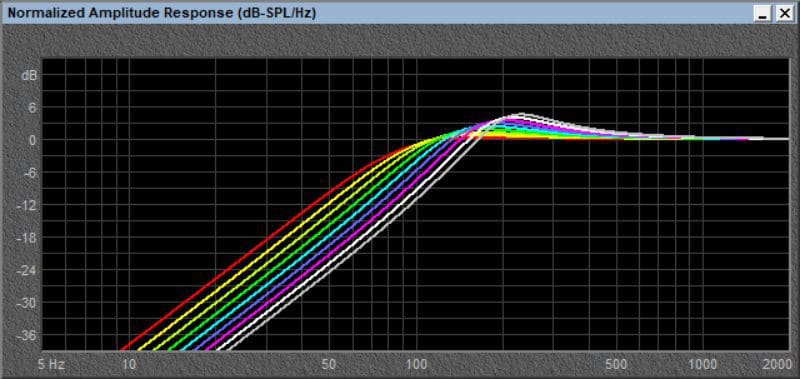Click the '-36' value on dB axis
Image resolution: width=800 pixels, height=379 pixels.
click(x=28, y=336)
